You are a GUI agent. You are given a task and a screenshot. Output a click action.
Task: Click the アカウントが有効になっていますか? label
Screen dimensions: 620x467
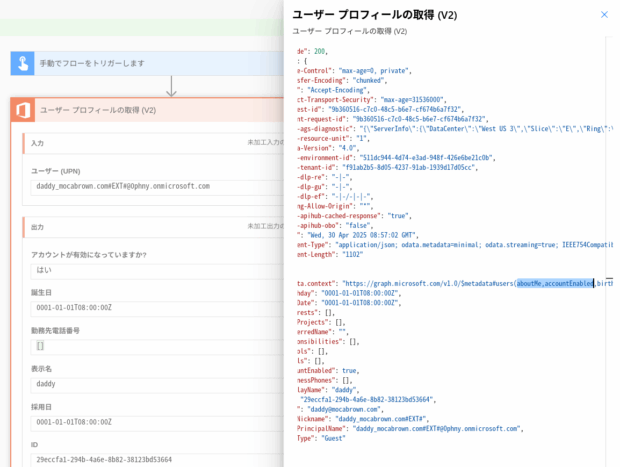point(89,255)
